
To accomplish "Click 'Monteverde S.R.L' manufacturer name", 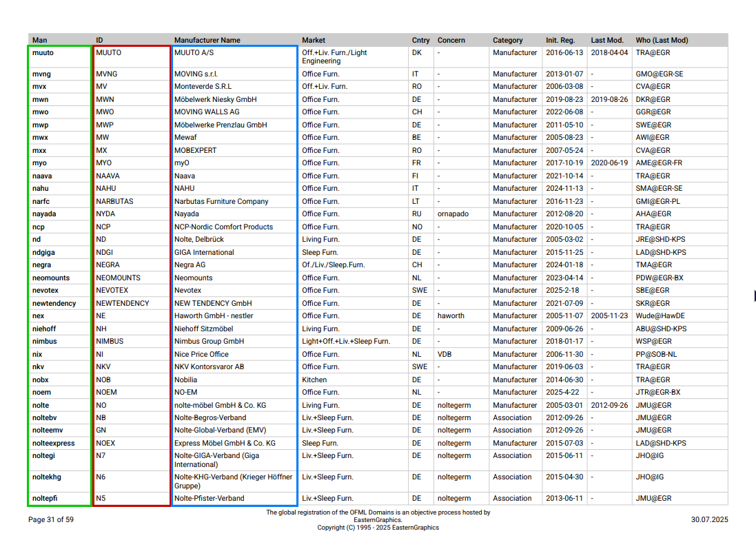I will (x=203, y=86).
